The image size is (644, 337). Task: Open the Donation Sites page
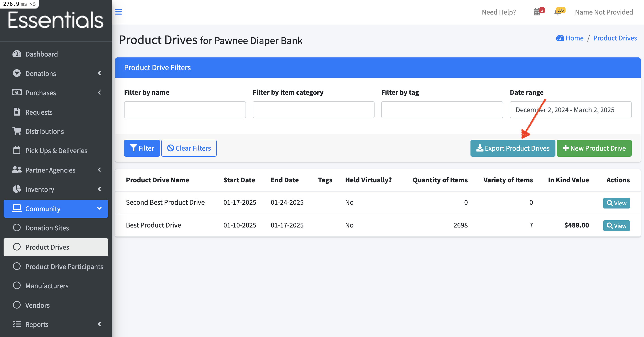point(56,228)
